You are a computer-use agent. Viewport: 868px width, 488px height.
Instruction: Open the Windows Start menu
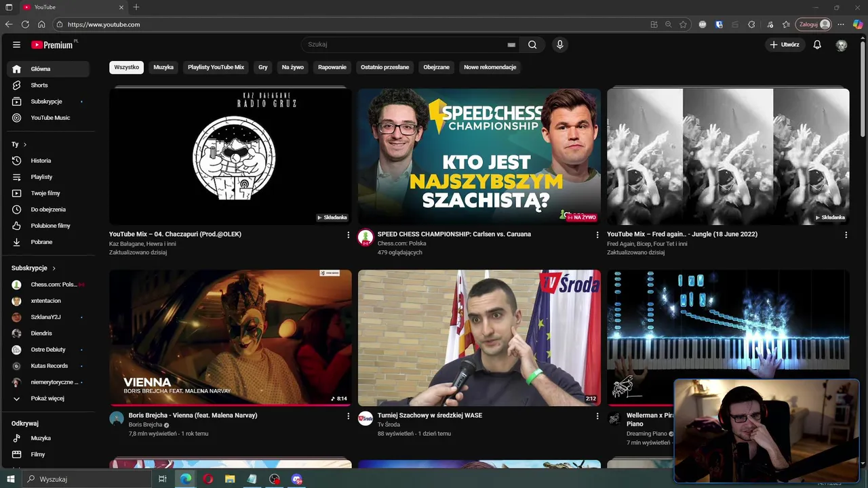pos(9,479)
